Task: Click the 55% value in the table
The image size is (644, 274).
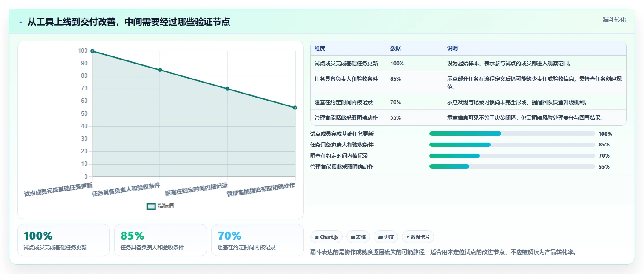Action: pos(396,118)
